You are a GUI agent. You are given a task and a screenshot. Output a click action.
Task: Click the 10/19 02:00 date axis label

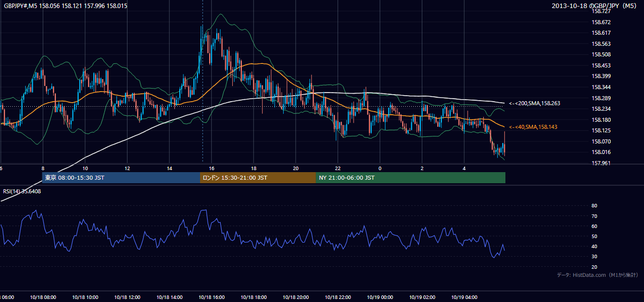point(422,297)
